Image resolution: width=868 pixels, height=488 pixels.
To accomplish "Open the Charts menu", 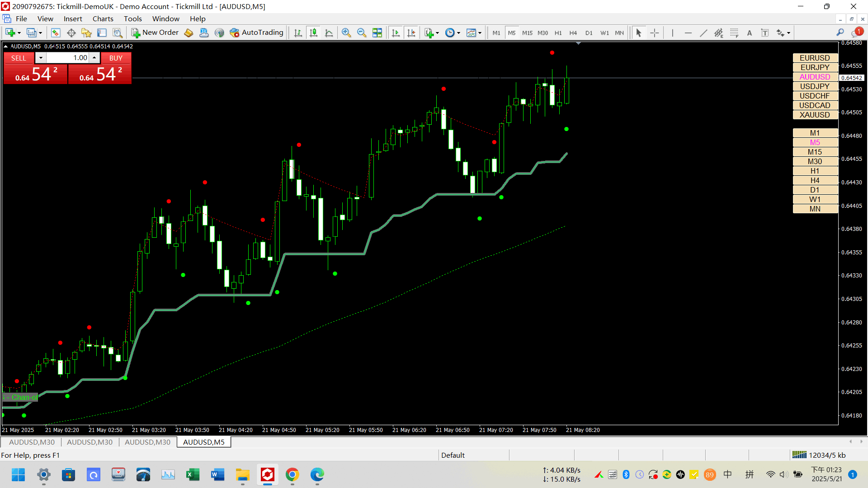I will 103,19.
